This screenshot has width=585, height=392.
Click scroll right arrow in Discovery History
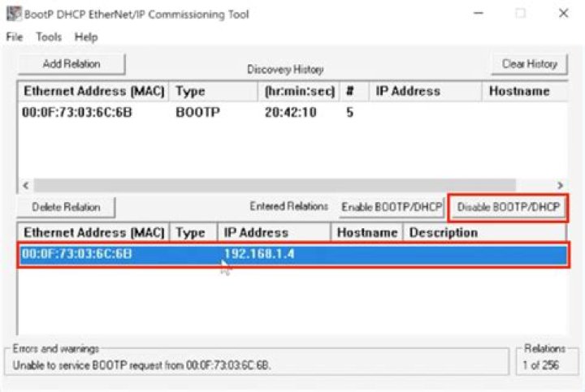(560, 185)
